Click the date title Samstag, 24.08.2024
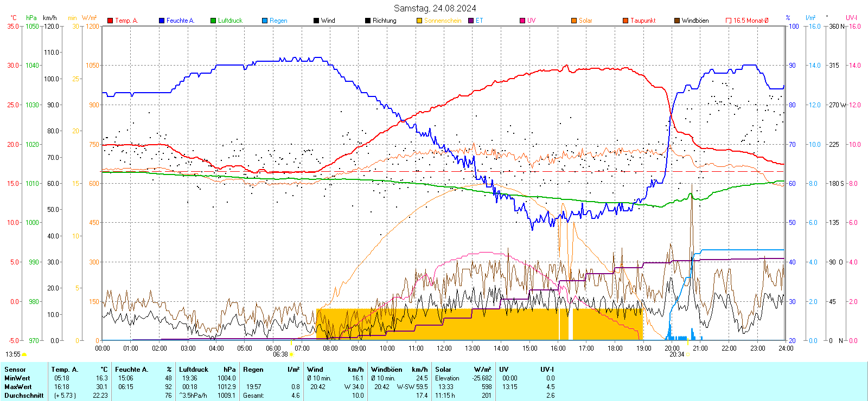Image resolution: width=868 pixels, height=401 pixels. pyautogui.click(x=435, y=8)
